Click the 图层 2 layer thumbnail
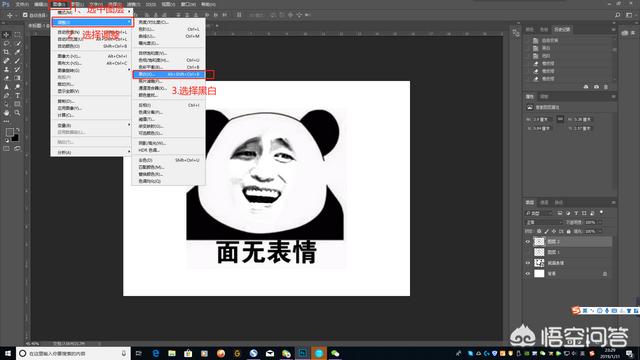Image resolution: width=640 pixels, height=360 pixels. (x=539, y=242)
